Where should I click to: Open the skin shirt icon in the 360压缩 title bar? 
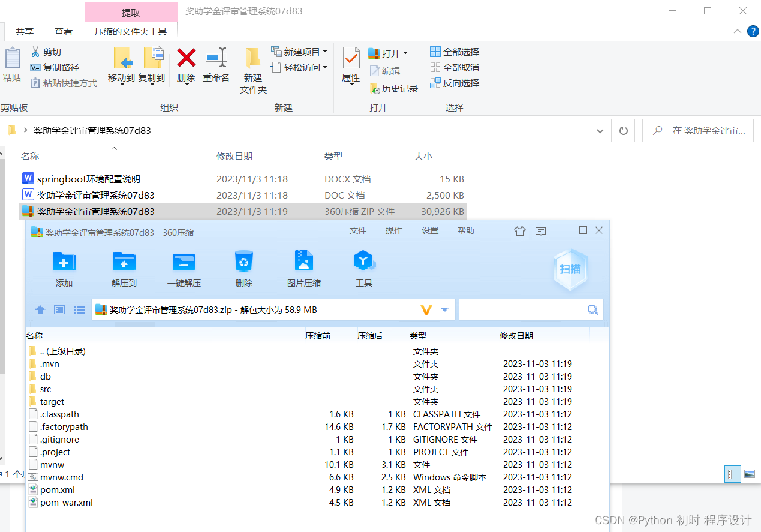520,231
